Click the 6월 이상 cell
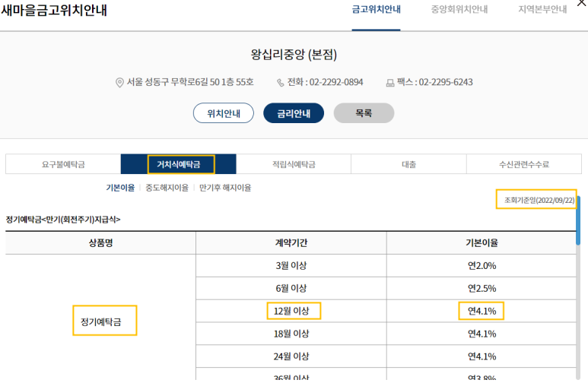The height and width of the screenshot is (386, 588). point(291,288)
